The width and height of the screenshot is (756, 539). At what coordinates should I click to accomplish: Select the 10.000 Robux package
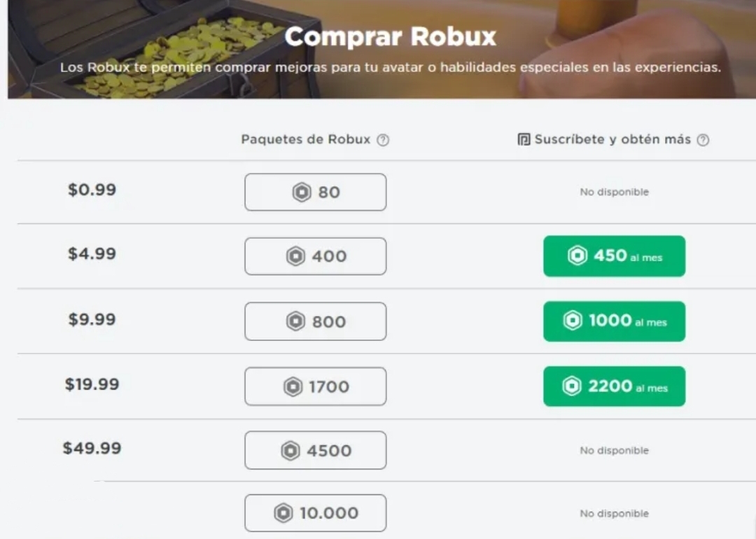315,513
